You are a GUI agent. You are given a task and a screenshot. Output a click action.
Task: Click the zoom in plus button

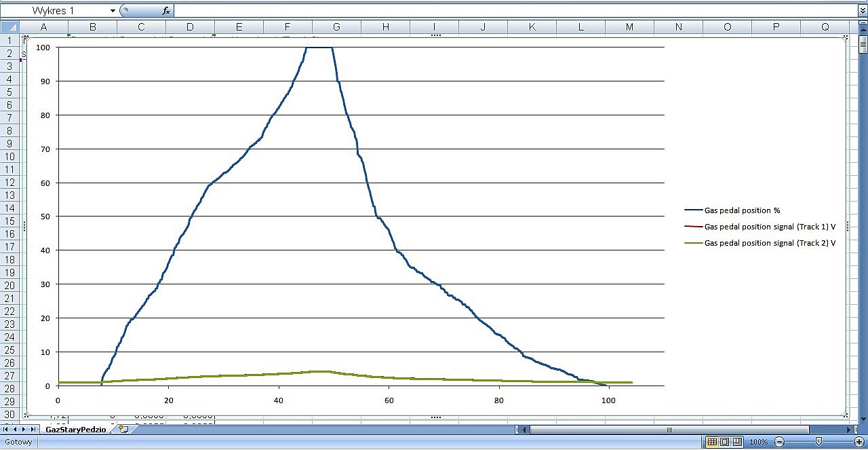859,443
